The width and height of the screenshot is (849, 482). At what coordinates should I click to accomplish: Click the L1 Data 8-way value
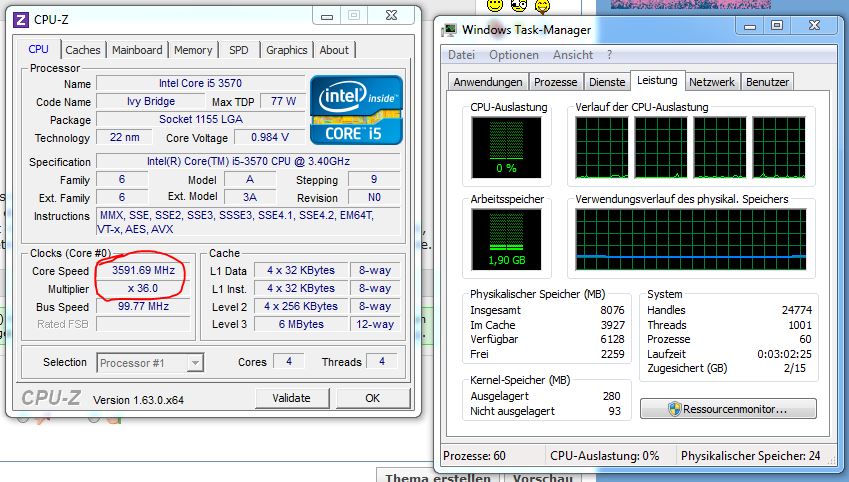375,270
